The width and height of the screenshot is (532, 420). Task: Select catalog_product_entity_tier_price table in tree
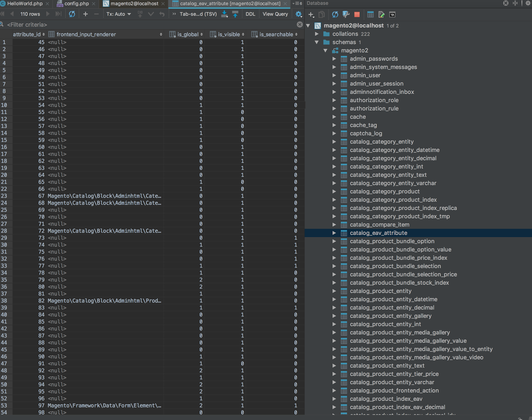[394, 374]
